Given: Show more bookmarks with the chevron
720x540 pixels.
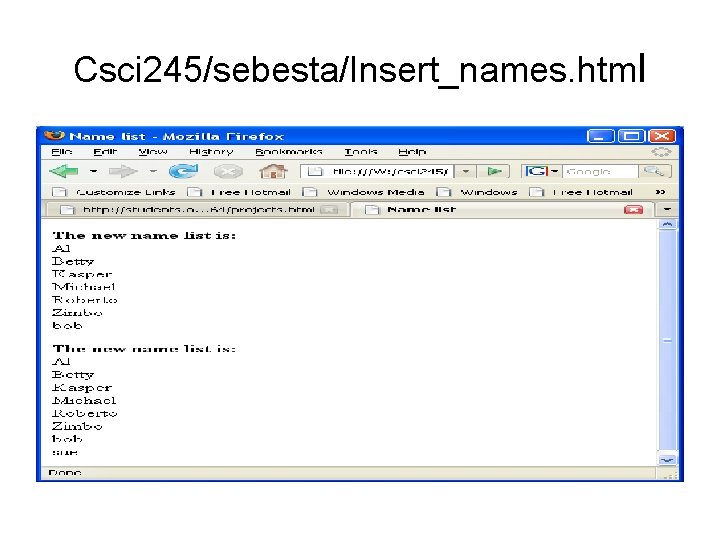Looking at the screenshot, I should click(660, 192).
